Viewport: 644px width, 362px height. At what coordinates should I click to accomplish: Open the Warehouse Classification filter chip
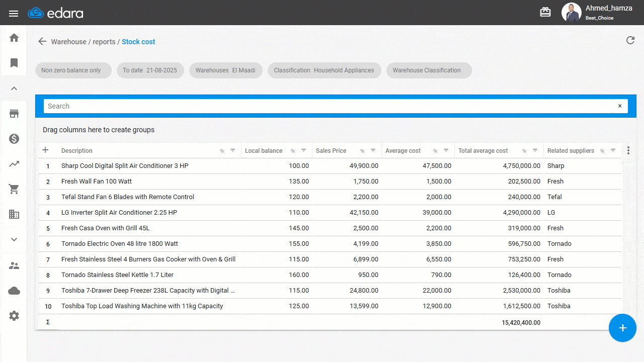(429, 70)
